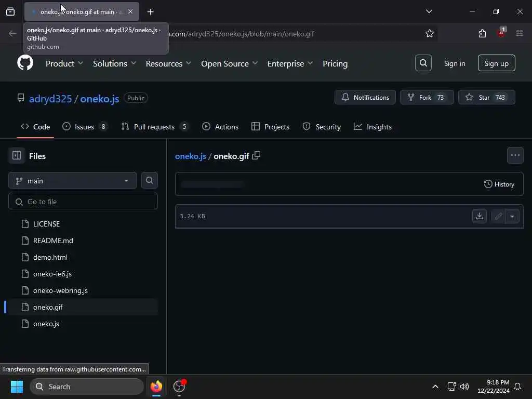
Task: Click the oneko.js breadcrumb link
Action: pos(190,156)
